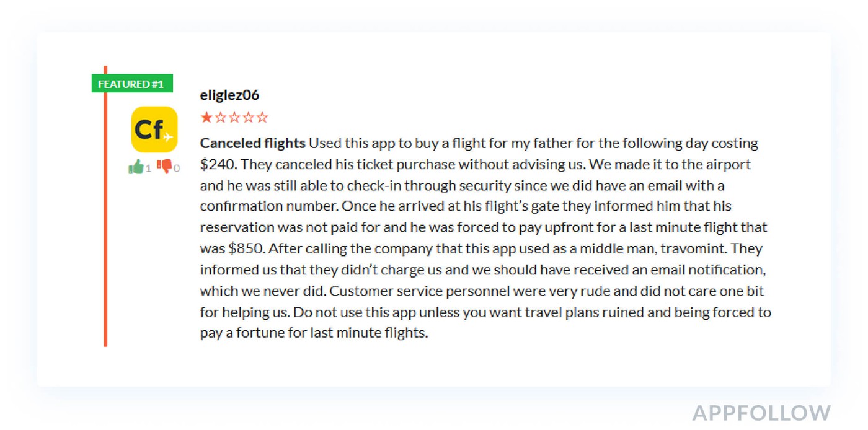
Task: Click the thumbs-up count number 1
Action: [x=148, y=169]
